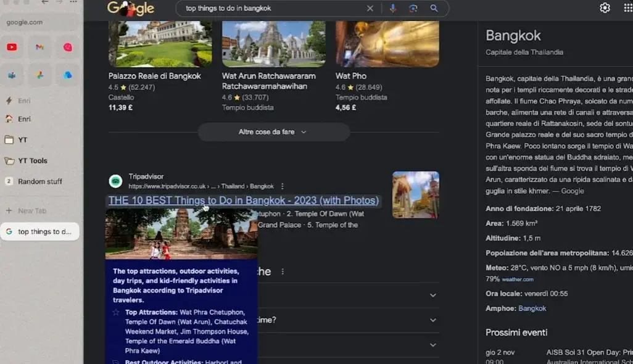Click the 'Bangkok' knowledge panel title

point(513,36)
